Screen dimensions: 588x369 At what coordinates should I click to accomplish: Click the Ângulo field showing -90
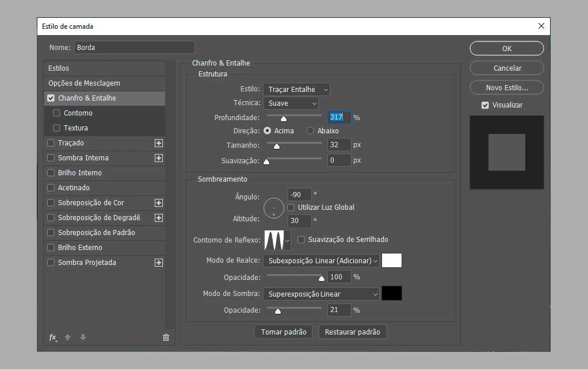(x=299, y=195)
